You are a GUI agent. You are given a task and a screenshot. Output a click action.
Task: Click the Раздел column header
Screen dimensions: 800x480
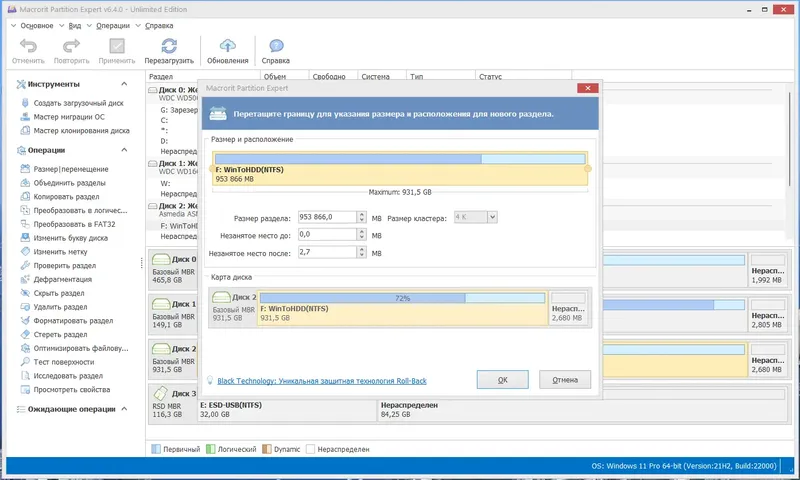pyautogui.click(x=203, y=77)
